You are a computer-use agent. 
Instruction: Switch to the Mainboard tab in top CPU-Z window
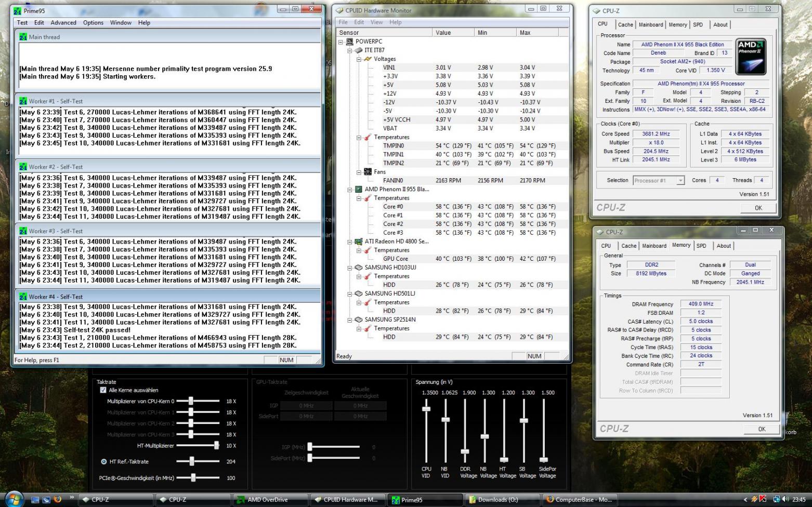[x=650, y=25]
